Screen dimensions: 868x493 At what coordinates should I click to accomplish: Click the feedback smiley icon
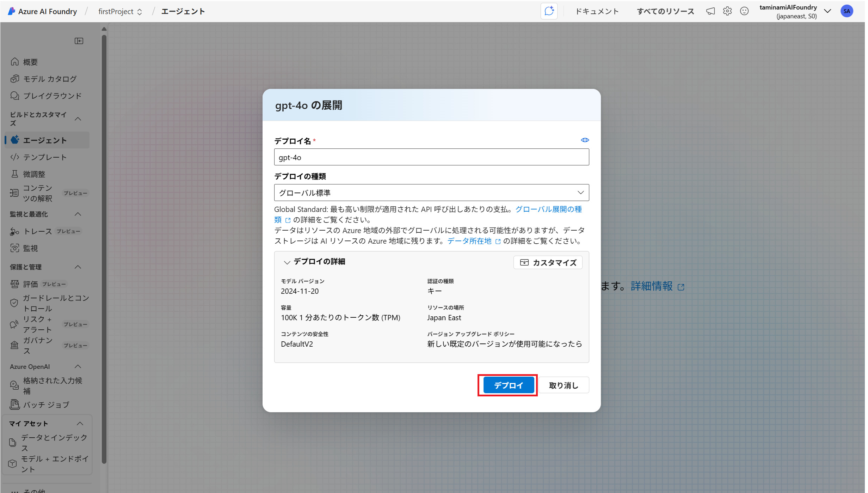[x=744, y=11]
